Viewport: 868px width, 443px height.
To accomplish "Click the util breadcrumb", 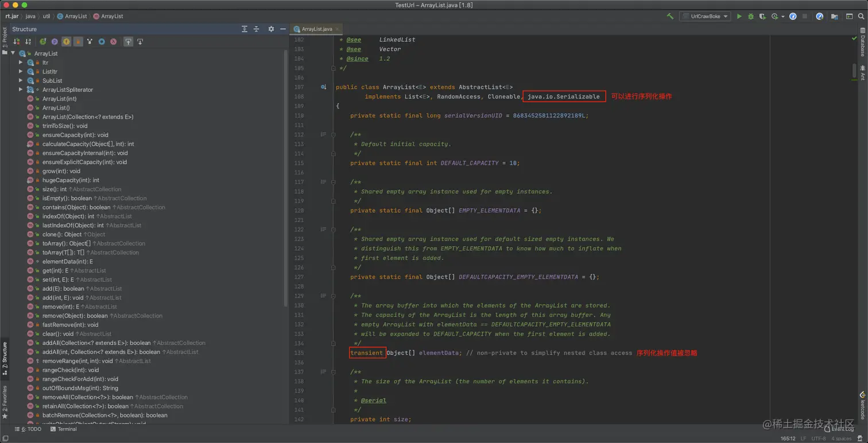I will pyautogui.click(x=46, y=17).
